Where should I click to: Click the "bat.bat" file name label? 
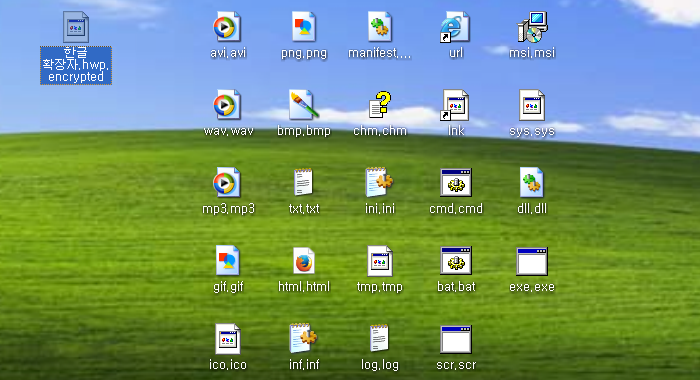click(456, 286)
